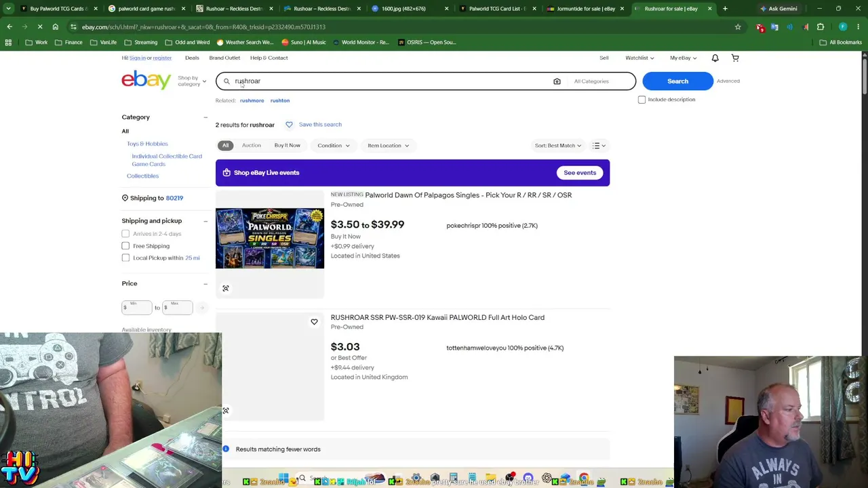868x488 pixels.
Task: Open the Streaming bookmarks folder
Action: tap(140, 42)
